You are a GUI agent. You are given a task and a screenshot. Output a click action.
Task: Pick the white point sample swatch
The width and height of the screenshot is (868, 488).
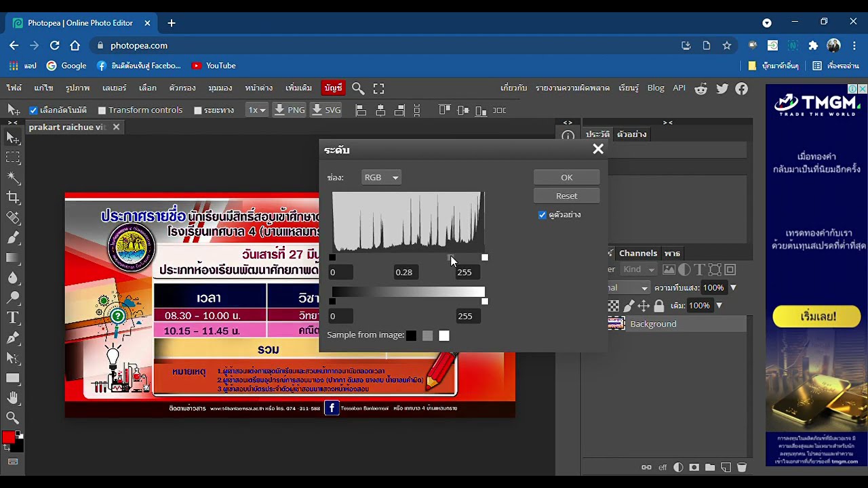pos(444,335)
